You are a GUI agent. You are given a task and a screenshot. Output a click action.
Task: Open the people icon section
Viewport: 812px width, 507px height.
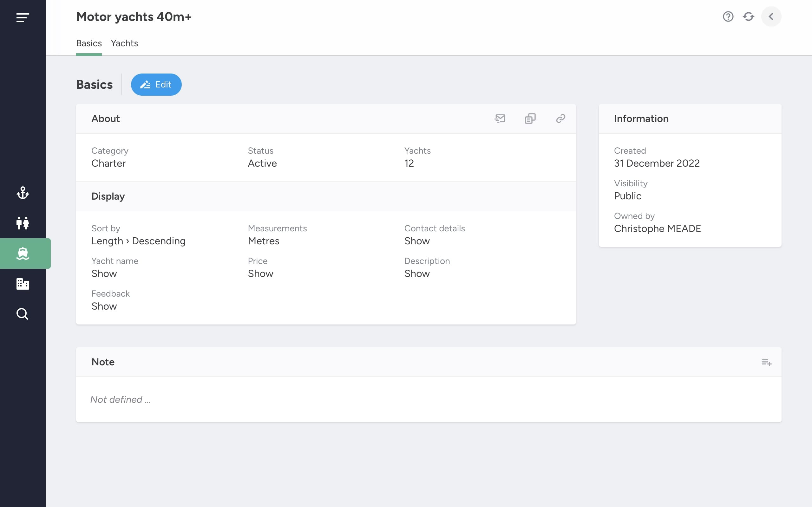(23, 223)
